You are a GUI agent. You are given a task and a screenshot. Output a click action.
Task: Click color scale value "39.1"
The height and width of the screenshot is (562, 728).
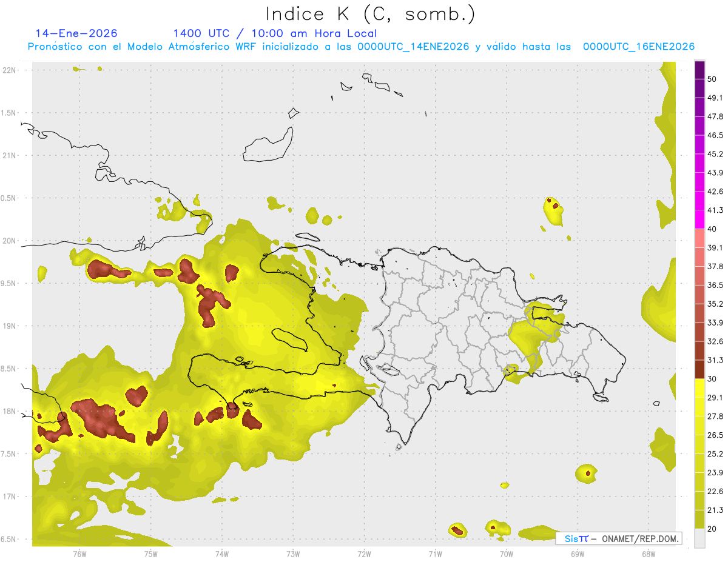(715, 247)
